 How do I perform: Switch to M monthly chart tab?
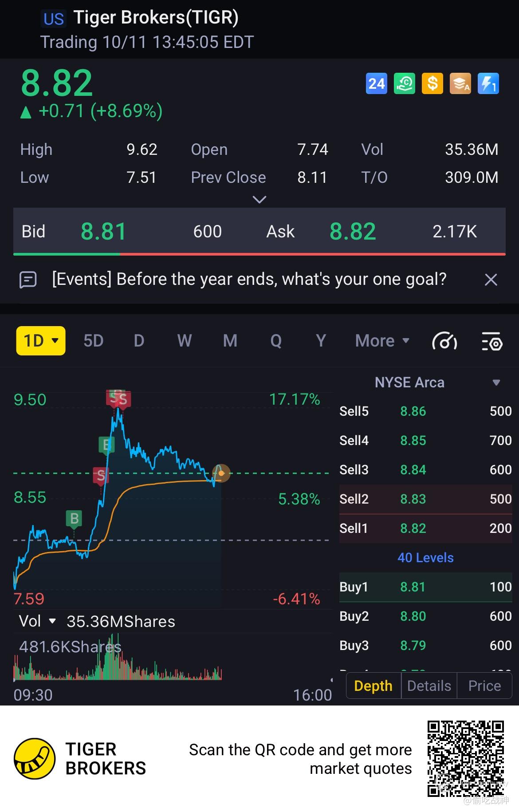click(230, 341)
